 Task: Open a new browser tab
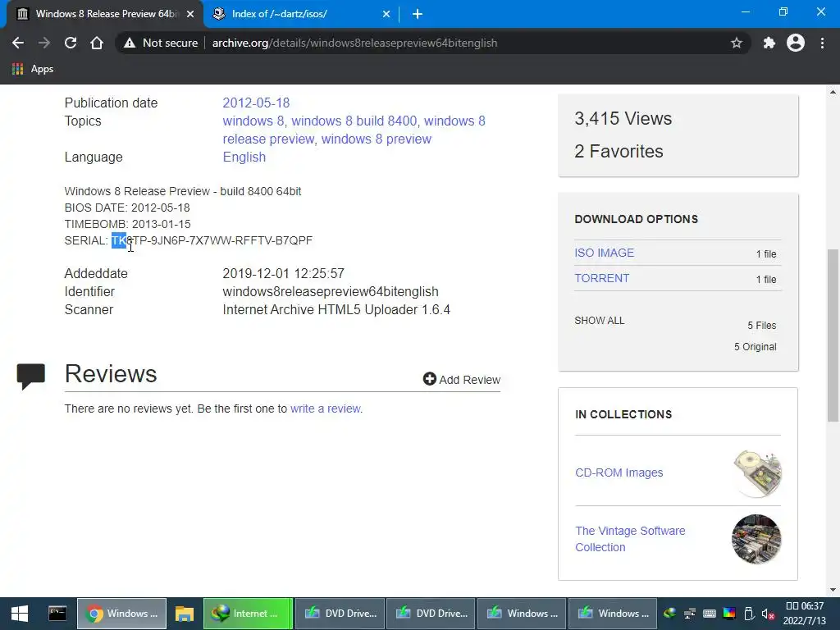coord(418,14)
